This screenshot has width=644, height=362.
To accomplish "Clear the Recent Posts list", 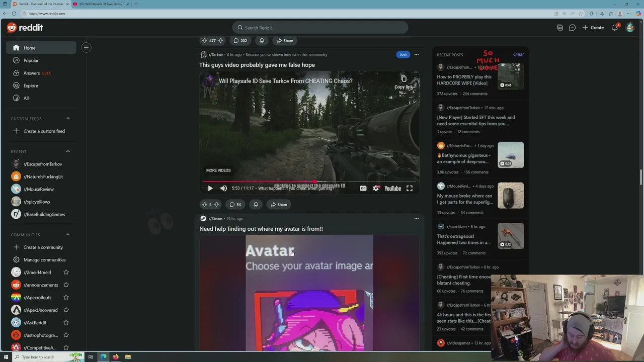I will pos(518,55).
